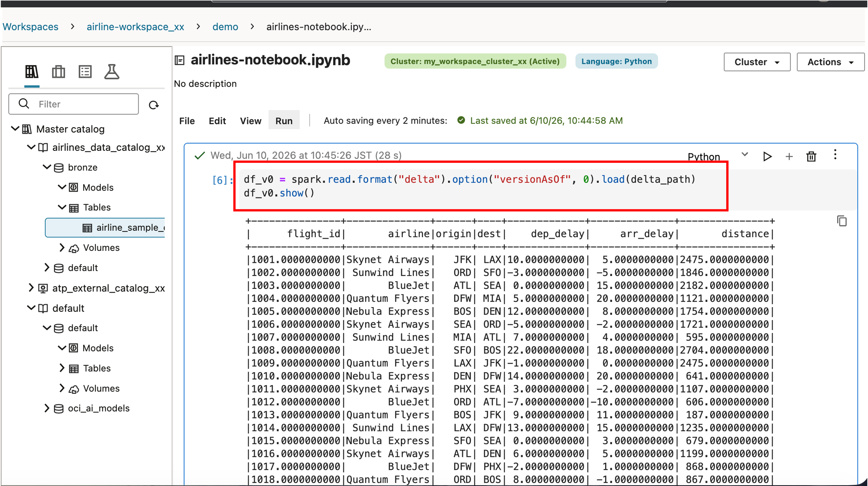Screen dimensions: 868x486
Task: Add a new cell with plus icon
Action: click(789, 156)
